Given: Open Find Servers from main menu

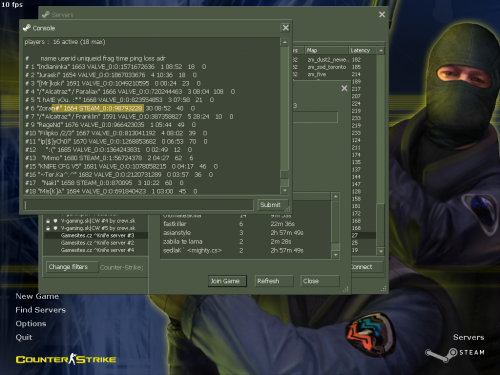Looking at the screenshot, I should coord(40,310).
